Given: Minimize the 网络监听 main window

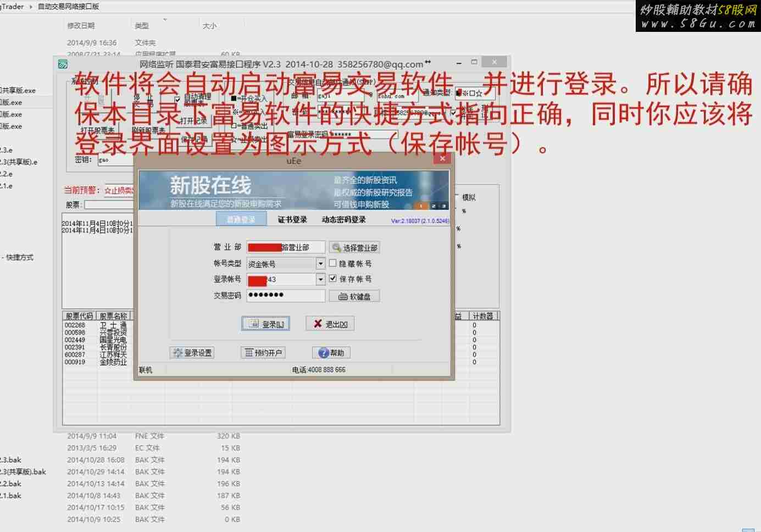Looking at the screenshot, I should point(458,63).
